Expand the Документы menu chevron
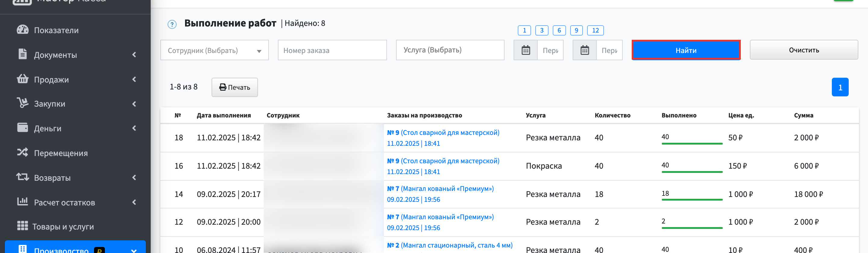The height and width of the screenshot is (253, 868). [x=134, y=55]
